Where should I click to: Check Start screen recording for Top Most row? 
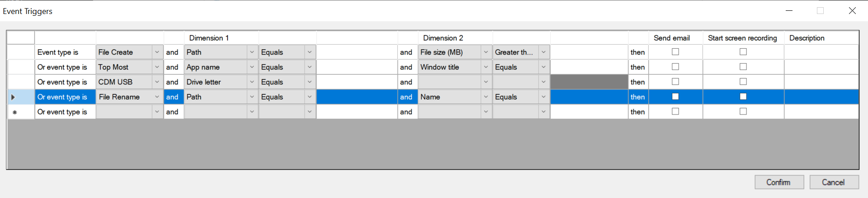coord(743,67)
